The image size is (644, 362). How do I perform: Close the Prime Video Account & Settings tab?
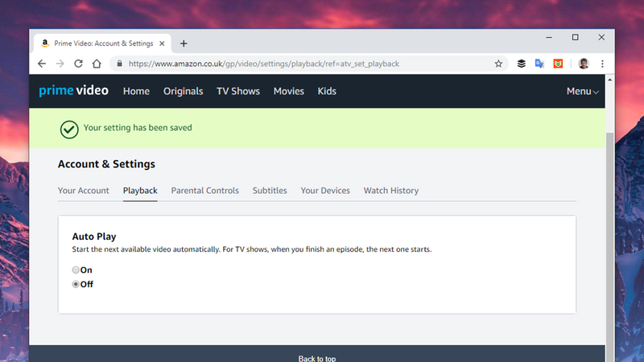point(162,43)
